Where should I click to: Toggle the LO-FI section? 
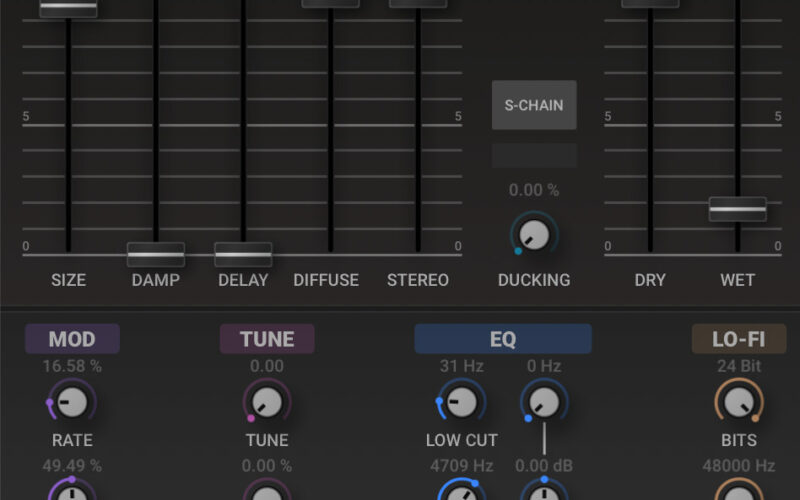point(738,339)
